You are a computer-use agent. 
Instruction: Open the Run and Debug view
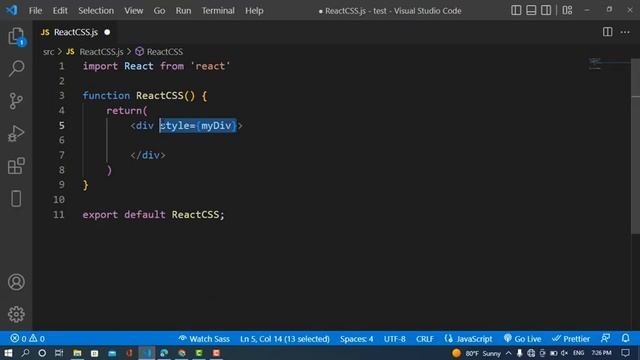point(16,133)
